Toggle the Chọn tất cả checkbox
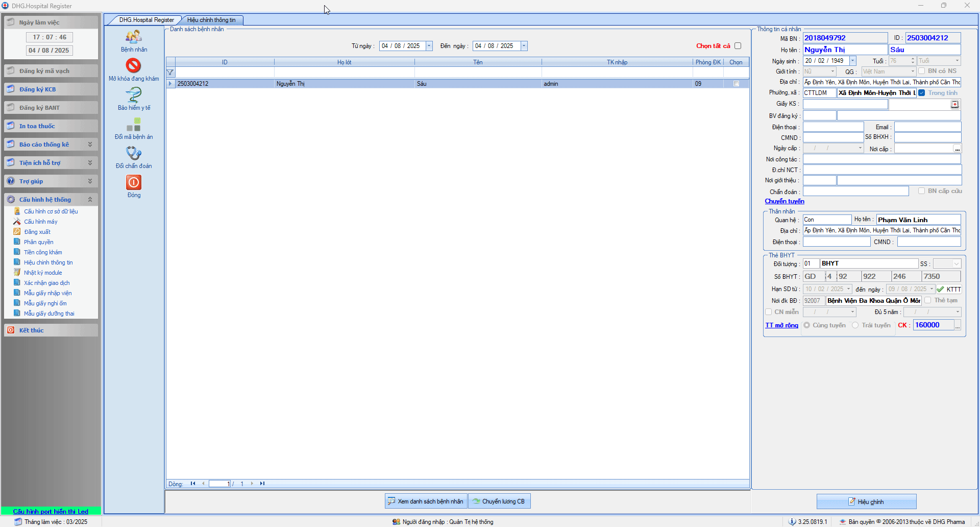Image resolution: width=980 pixels, height=527 pixels. (738, 46)
